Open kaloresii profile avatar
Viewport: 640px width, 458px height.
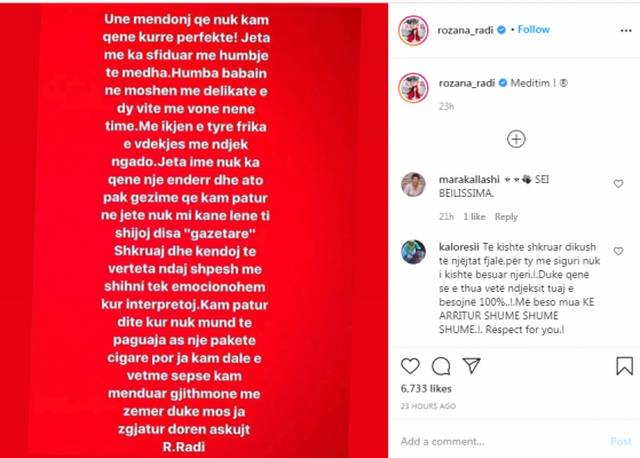(x=413, y=252)
